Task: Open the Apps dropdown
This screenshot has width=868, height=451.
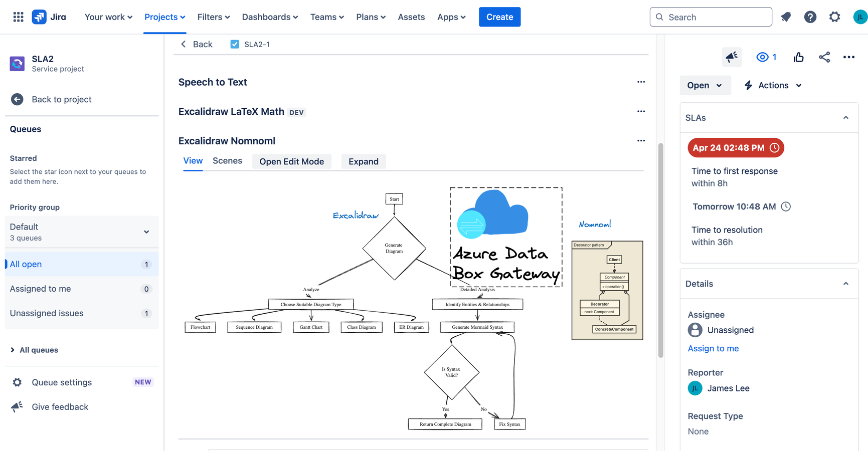Action: click(x=451, y=17)
